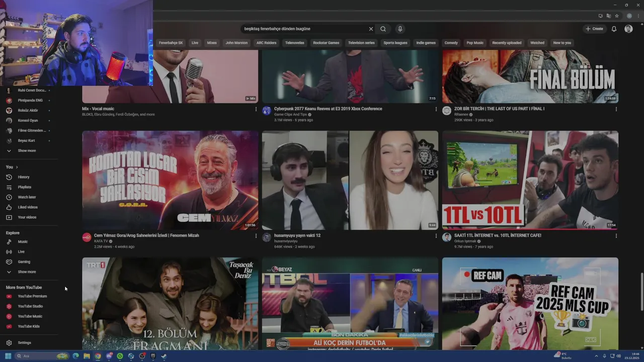
Task: Click the Windows taskbar search box
Action: tap(42, 356)
